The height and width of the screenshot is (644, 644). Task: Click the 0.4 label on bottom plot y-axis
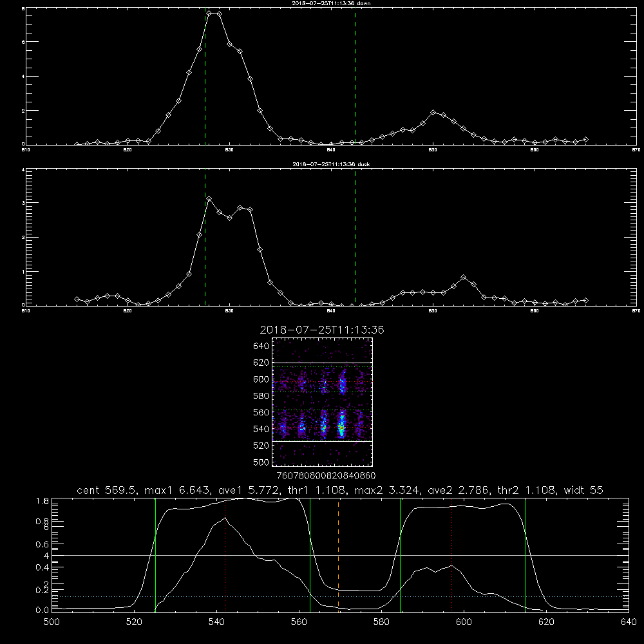pyautogui.click(x=43, y=567)
